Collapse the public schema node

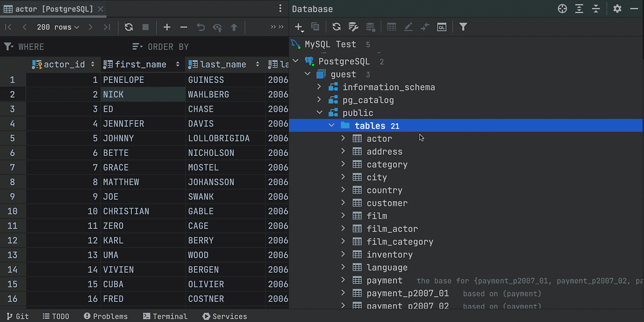(x=319, y=112)
